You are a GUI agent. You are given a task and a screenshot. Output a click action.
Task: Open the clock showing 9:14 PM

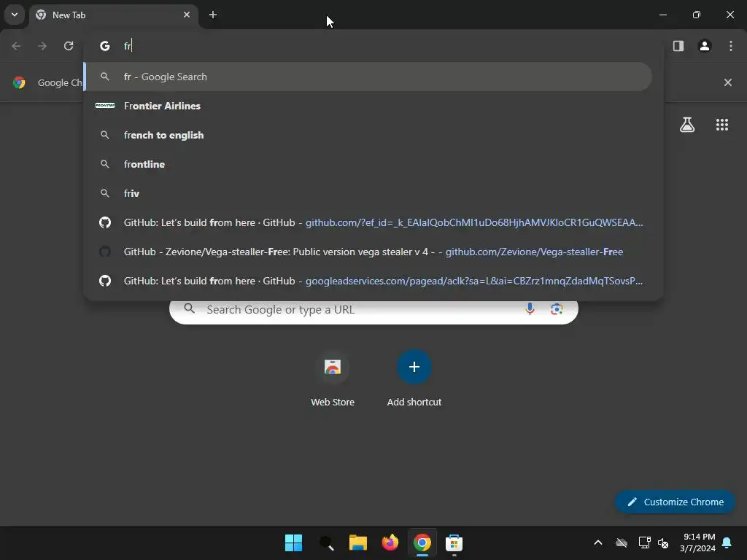(x=697, y=542)
